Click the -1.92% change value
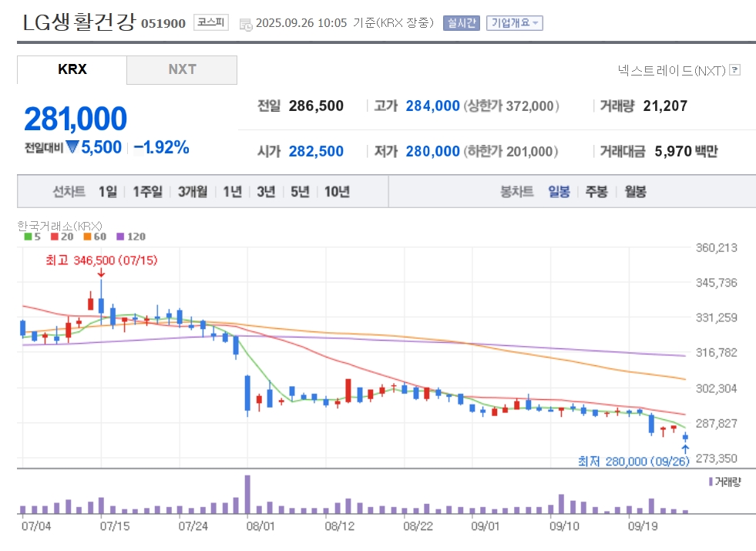The image size is (756, 551). click(x=161, y=147)
